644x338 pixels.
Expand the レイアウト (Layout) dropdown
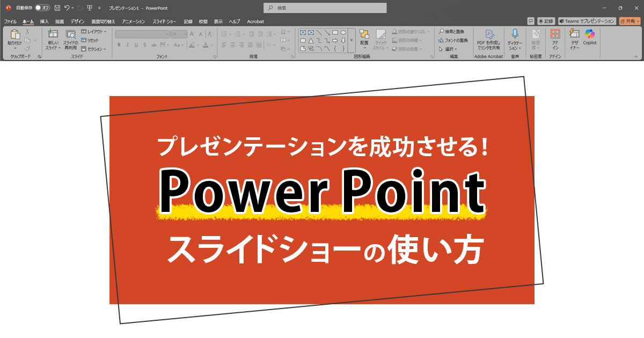point(94,32)
